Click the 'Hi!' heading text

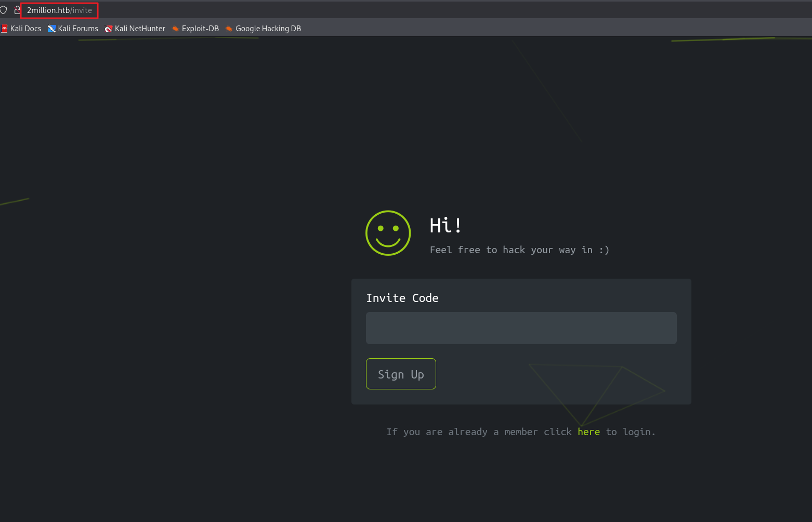[x=446, y=226]
